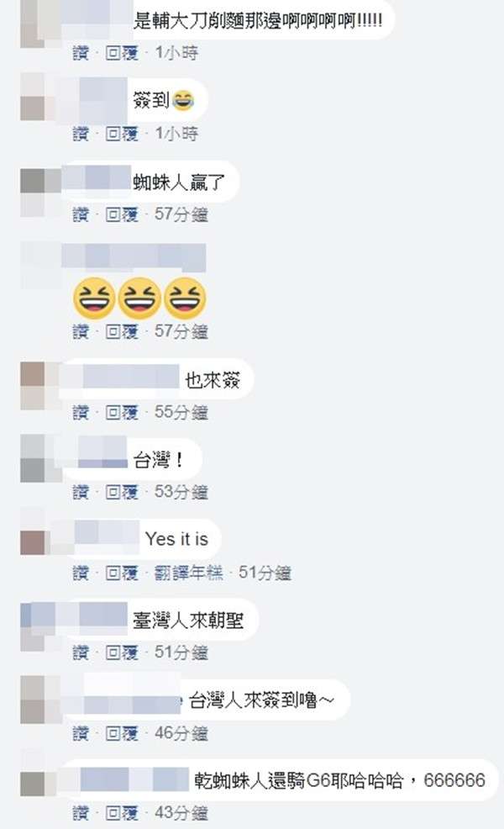Open the blurred name beside 也來簽
The image size is (504, 829).
point(127,377)
